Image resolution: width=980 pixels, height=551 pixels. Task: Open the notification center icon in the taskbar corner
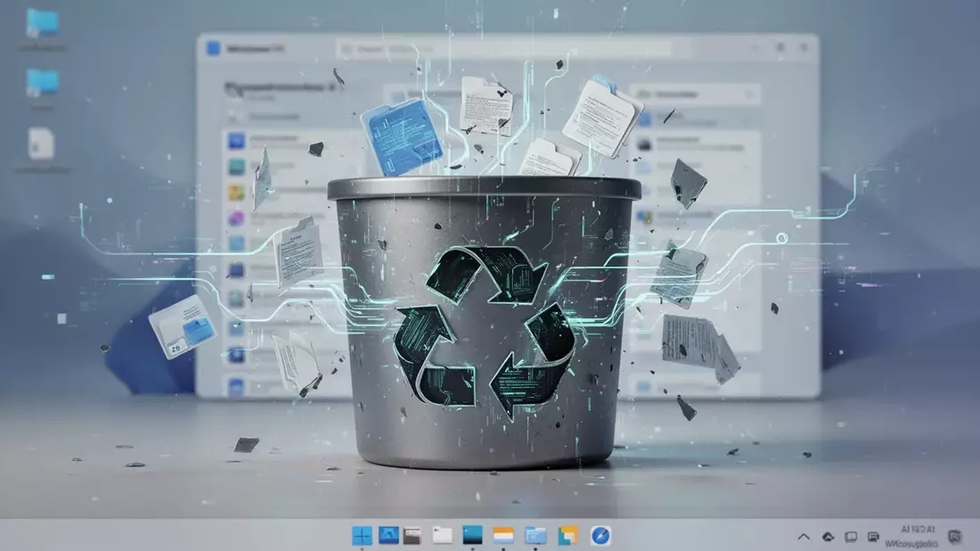(x=954, y=537)
